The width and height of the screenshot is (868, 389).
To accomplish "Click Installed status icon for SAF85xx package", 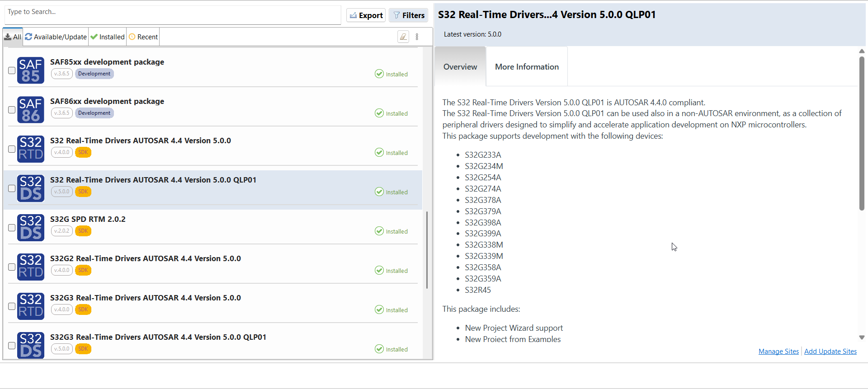I will point(379,74).
